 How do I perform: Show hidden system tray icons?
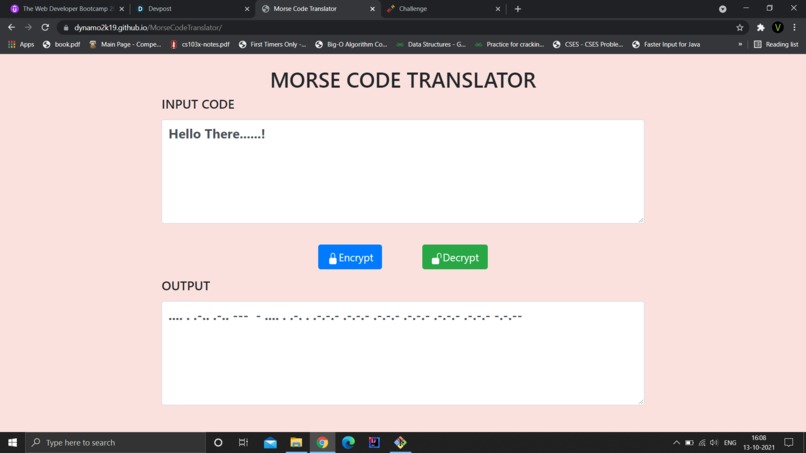click(x=676, y=442)
